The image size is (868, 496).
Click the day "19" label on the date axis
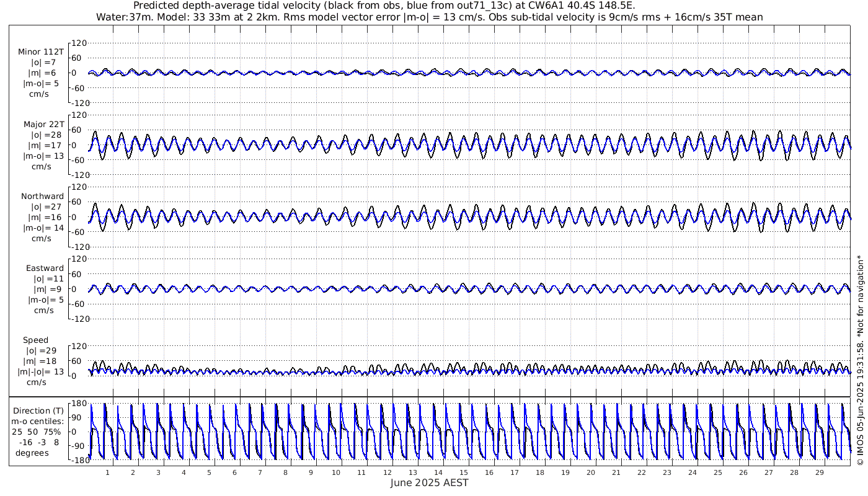[x=565, y=472]
